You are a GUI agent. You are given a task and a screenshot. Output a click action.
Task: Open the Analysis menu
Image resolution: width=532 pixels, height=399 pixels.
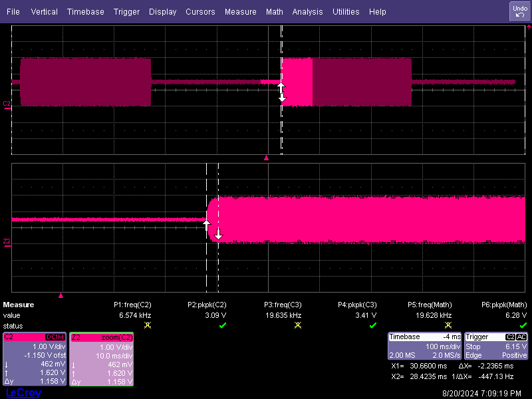[307, 12]
